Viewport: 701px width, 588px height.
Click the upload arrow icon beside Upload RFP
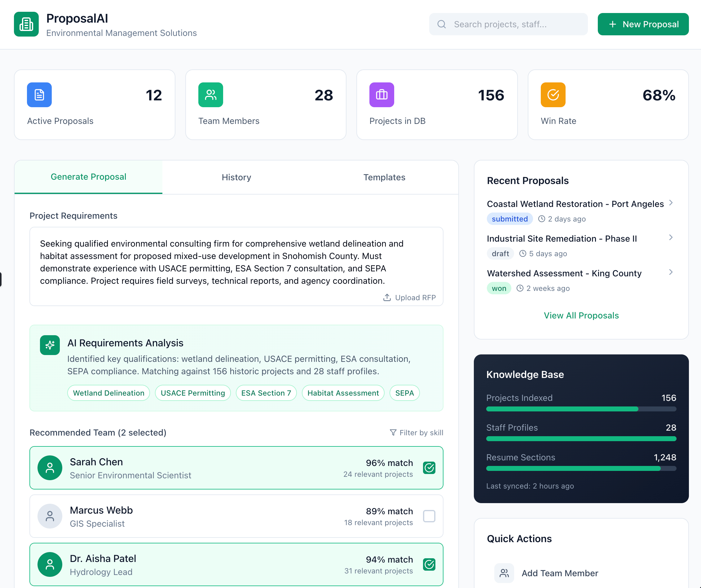pos(387,297)
